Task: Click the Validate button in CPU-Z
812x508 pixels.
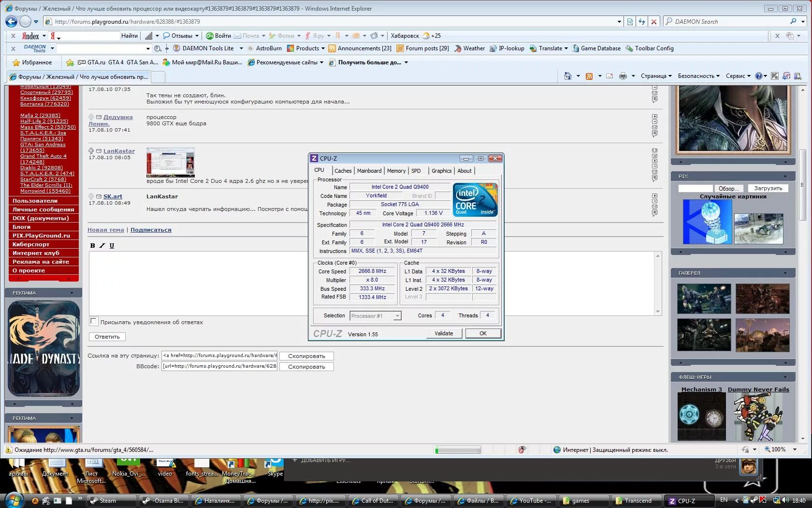Action: [x=444, y=333]
